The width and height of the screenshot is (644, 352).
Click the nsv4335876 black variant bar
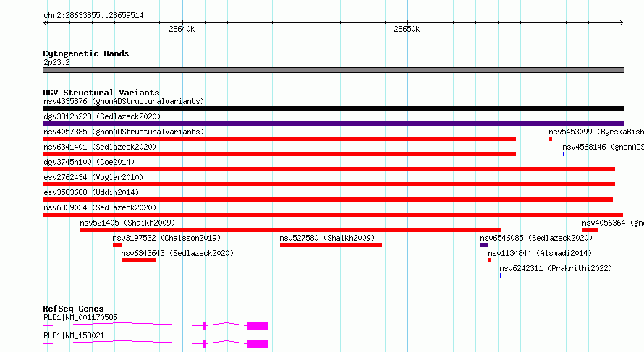(333, 108)
